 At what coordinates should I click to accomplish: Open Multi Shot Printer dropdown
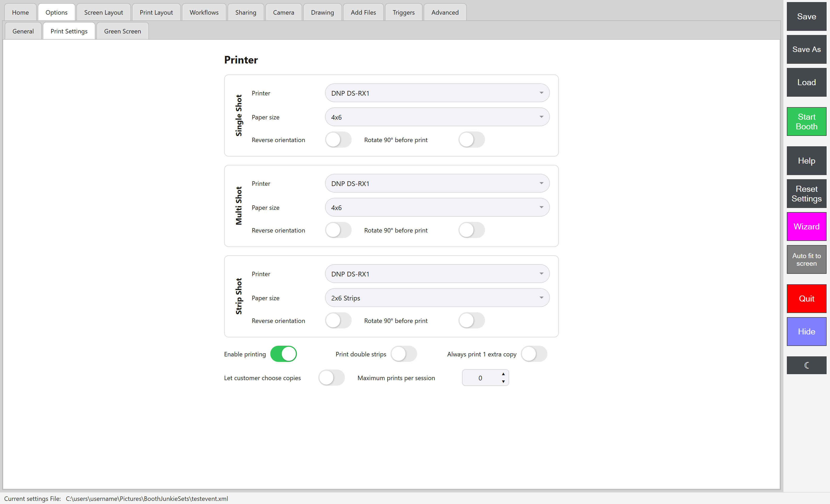(437, 183)
